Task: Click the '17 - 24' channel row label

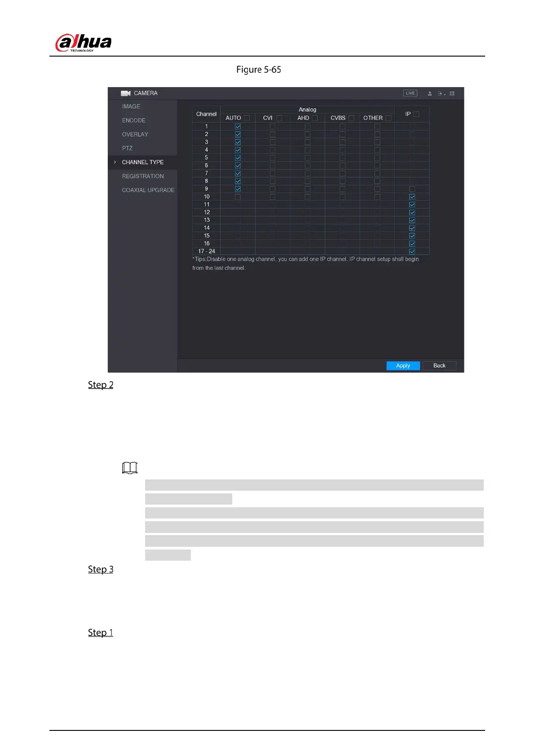Action: tap(207, 251)
